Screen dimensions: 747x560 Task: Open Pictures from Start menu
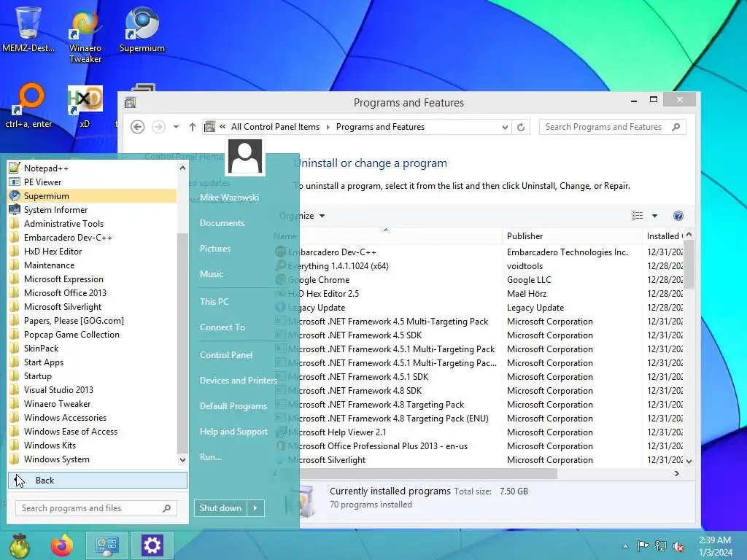point(215,249)
